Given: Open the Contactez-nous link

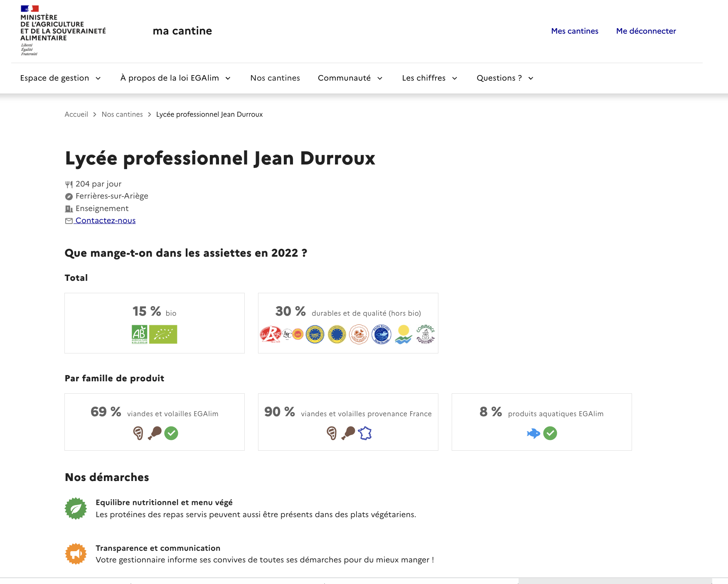Looking at the screenshot, I should pos(105,221).
